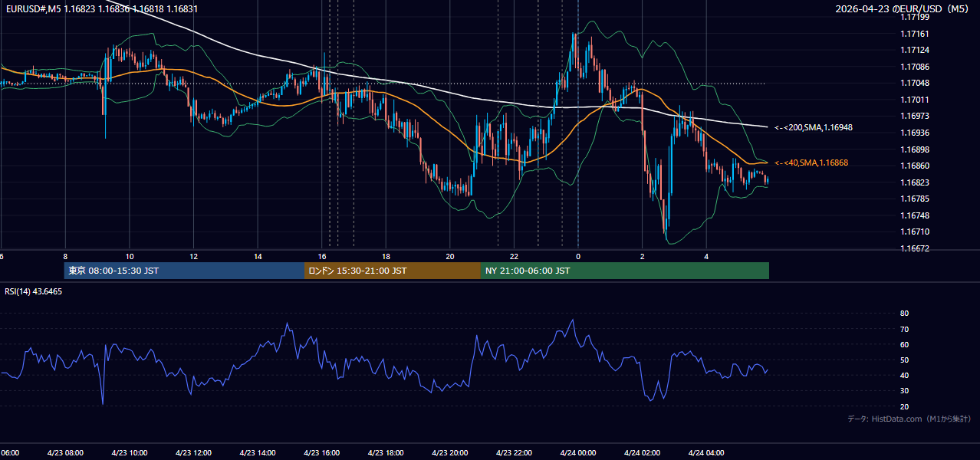
Task: Click RSI scale level 50
Action: 905,360
